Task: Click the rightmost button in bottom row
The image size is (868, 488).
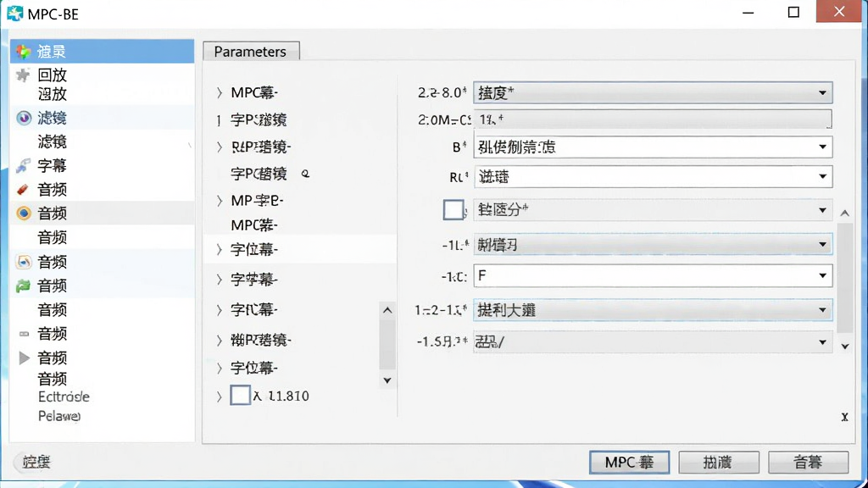Action: 808,462
